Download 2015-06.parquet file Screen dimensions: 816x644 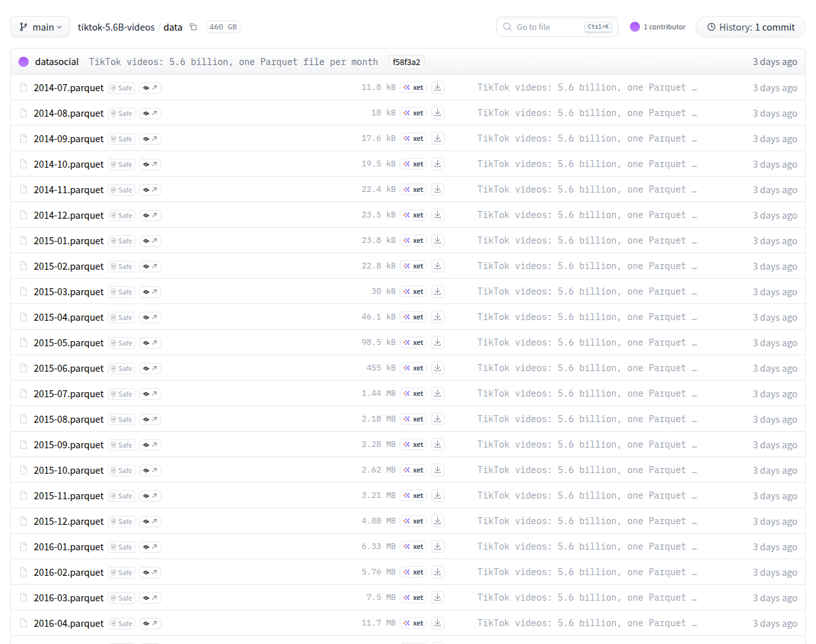pyautogui.click(x=438, y=368)
